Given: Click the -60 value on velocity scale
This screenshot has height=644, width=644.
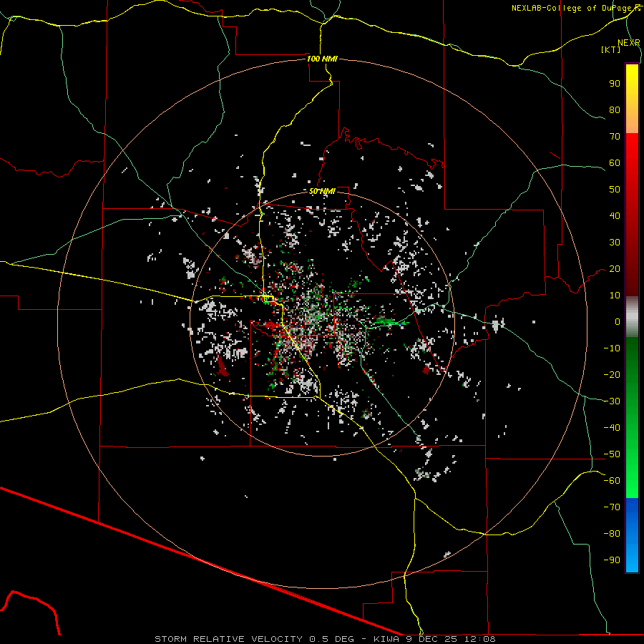Looking at the screenshot, I should point(612,481).
